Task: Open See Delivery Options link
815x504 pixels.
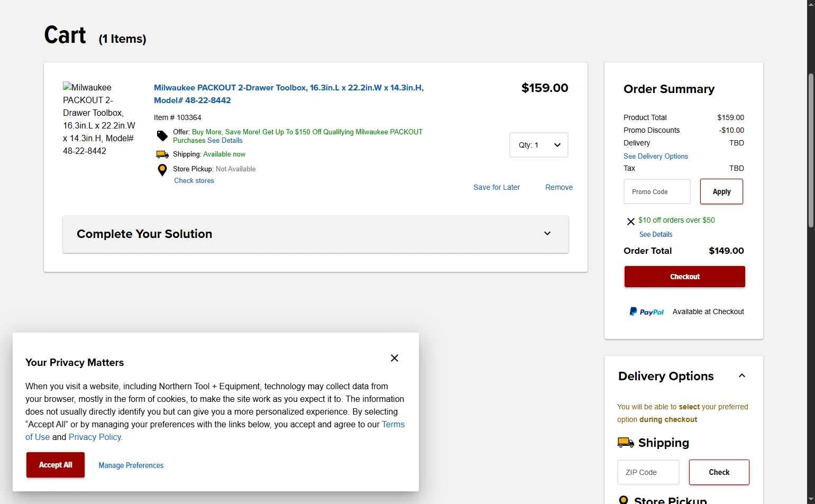Action: tap(656, 156)
